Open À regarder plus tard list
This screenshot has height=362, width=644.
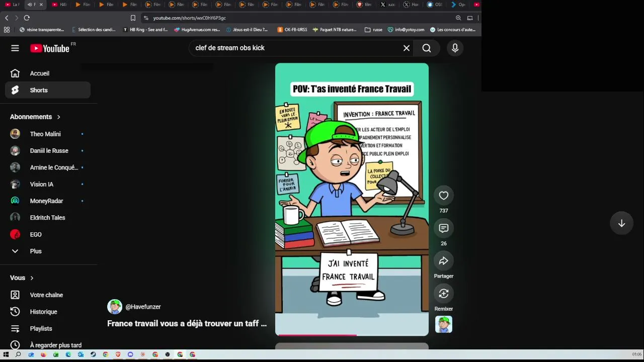(48, 345)
